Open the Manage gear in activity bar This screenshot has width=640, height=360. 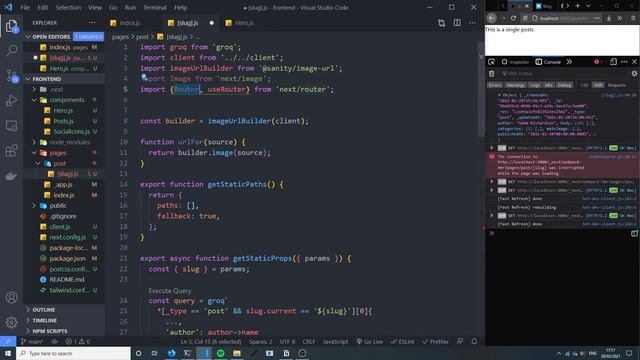[x=11, y=322]
